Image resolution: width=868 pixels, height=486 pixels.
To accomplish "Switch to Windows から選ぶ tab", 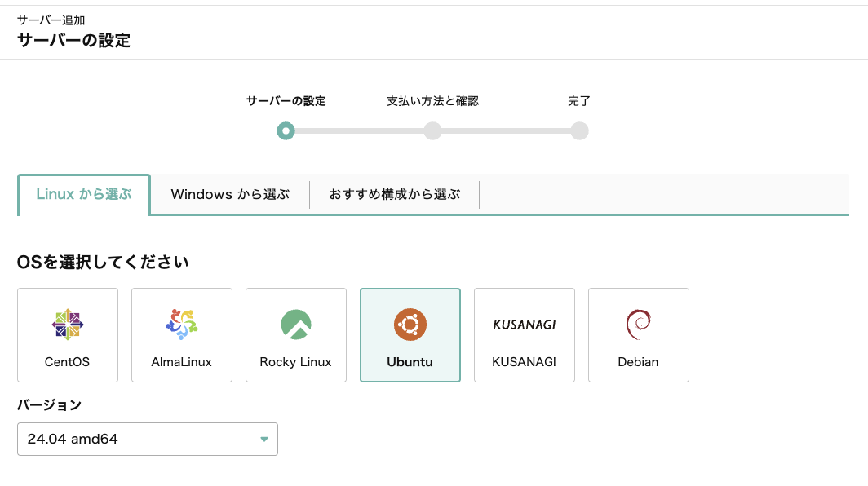I will click(x=230, y=195).
